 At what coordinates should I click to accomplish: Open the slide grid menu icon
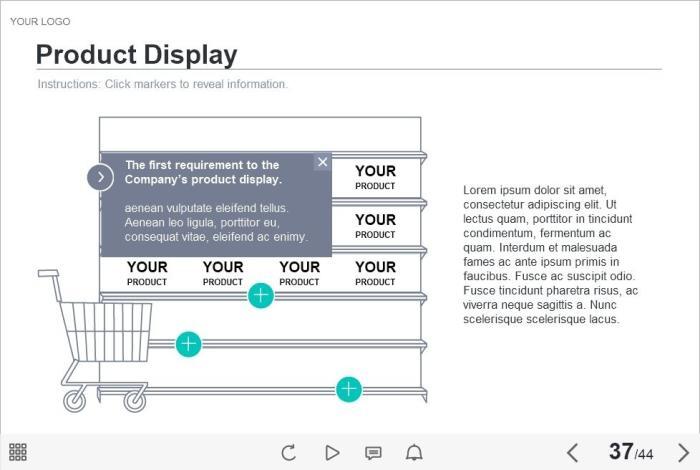pos(18,452)
